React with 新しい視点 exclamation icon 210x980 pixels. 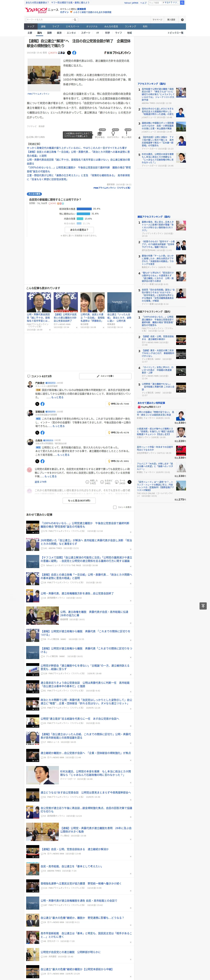pyautogui.click(x=127, y=134)
